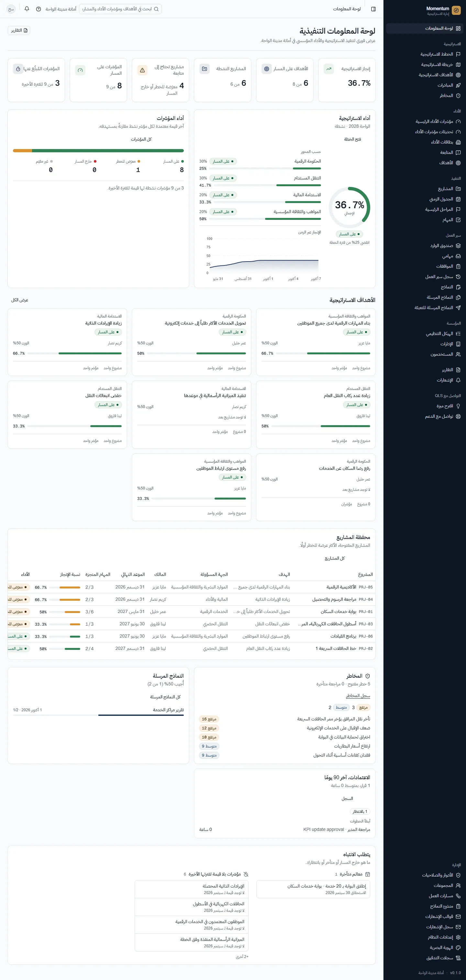Screen dimensions: 466x980
Task: Click the 'فتح الخطة' link
Action: click(352, 139)
